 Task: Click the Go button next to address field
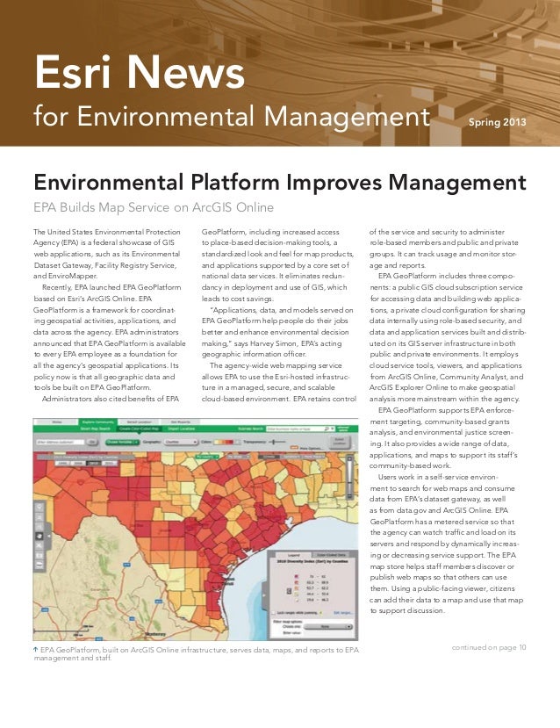[x=92, y=442]
